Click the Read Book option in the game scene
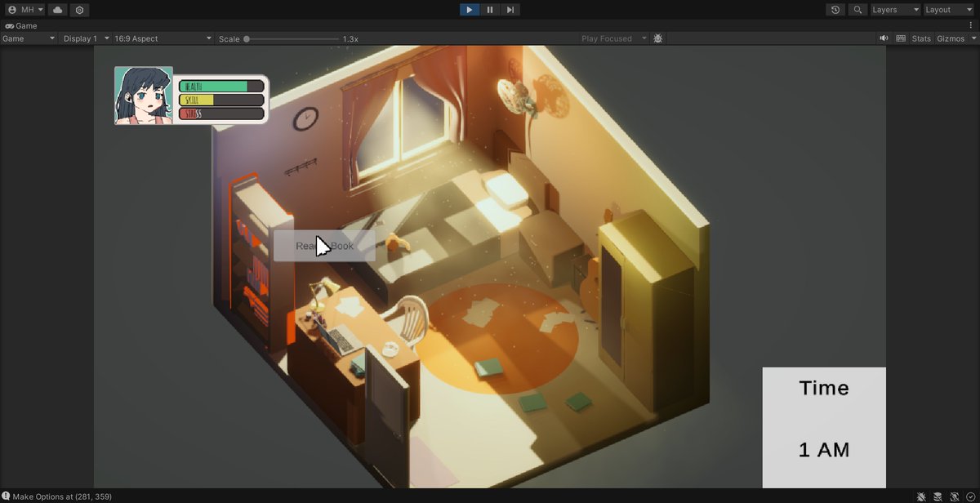 (325, 245)
